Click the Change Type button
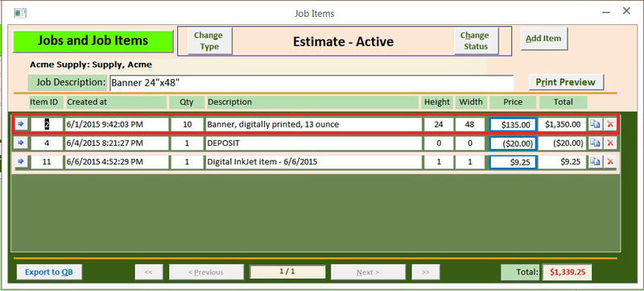644x291 pixels. click(209, 41)
